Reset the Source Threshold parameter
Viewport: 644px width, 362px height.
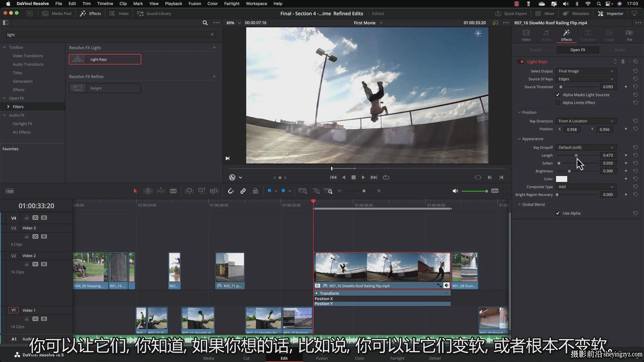pos(635,87)
